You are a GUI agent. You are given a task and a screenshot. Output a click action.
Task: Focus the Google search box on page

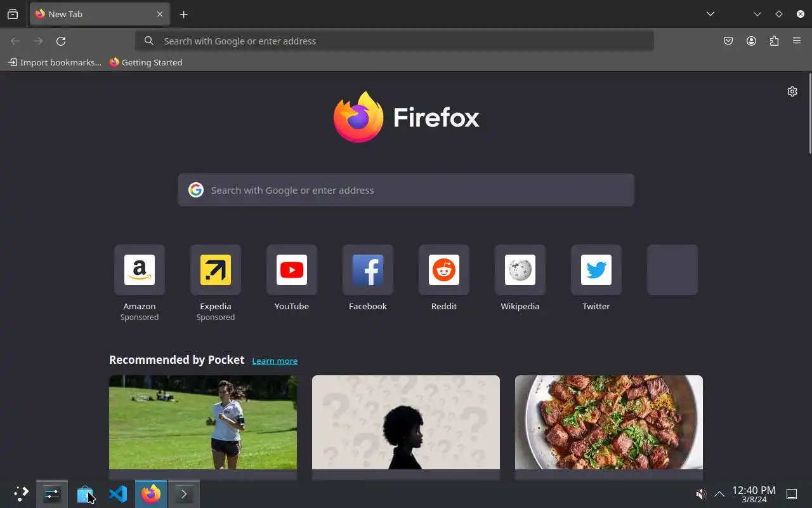click(x=406, y=190)
